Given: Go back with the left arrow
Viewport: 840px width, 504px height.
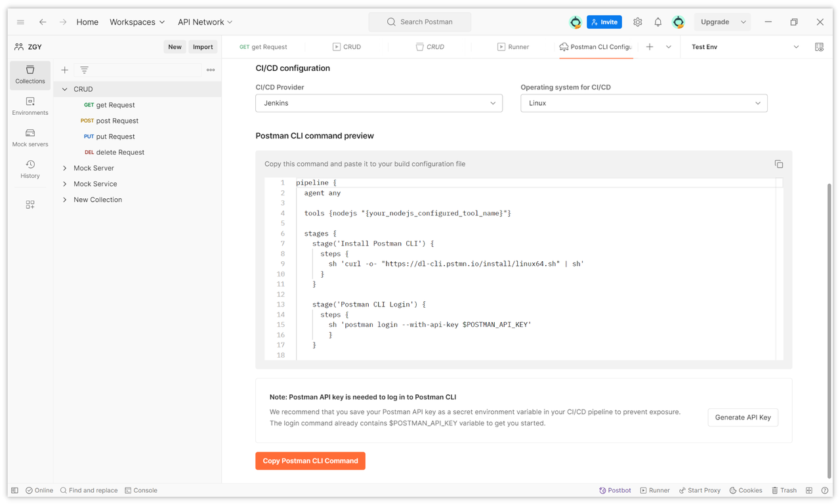Looking at the screenshot, I should coord(43,22).
